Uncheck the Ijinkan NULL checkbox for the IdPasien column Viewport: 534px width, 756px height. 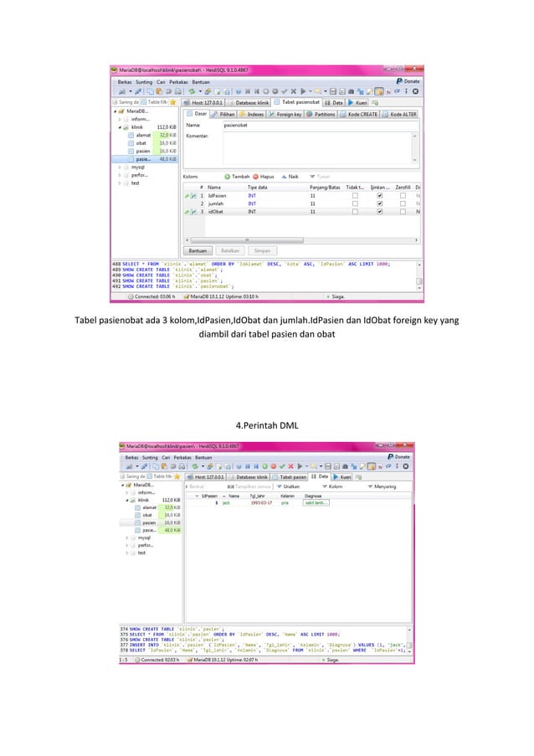(380, 196)
